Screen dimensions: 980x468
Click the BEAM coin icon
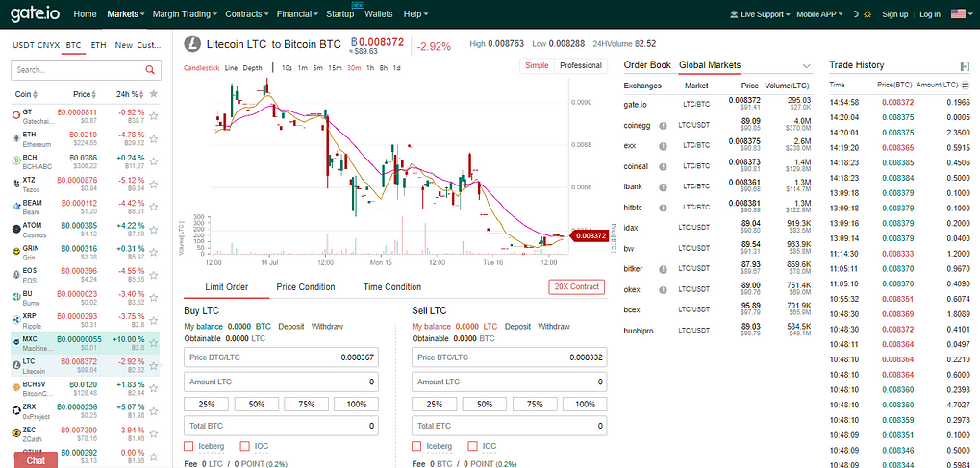[17, 207]
